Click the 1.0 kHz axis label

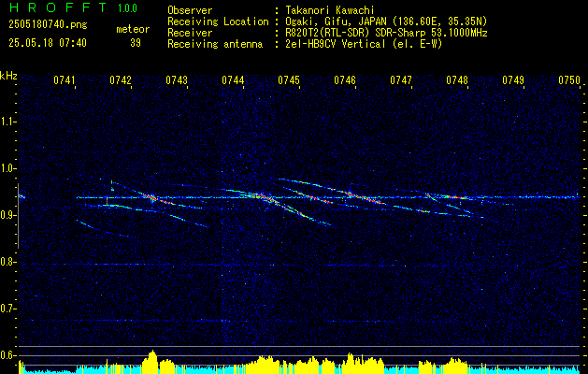tap(7, 168)
